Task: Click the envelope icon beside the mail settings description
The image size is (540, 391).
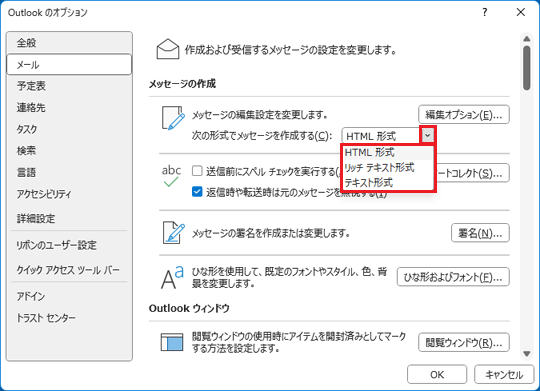Action: (168, 49)
